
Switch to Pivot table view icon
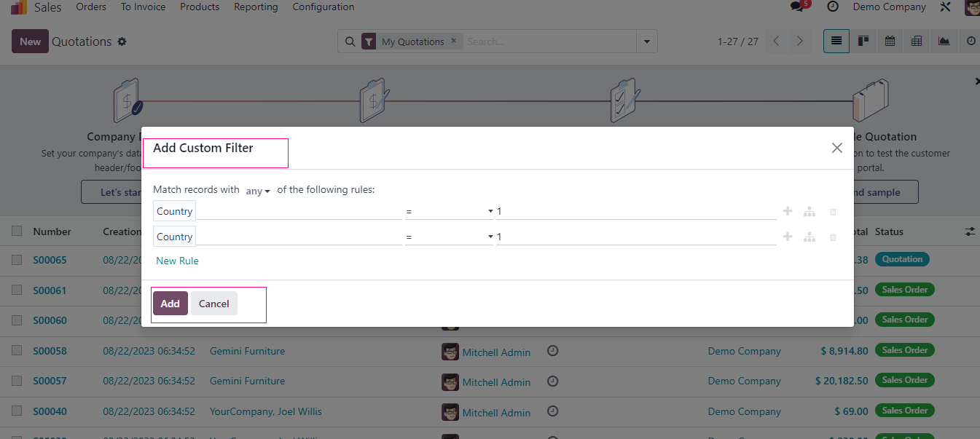[x=917, y=41]
